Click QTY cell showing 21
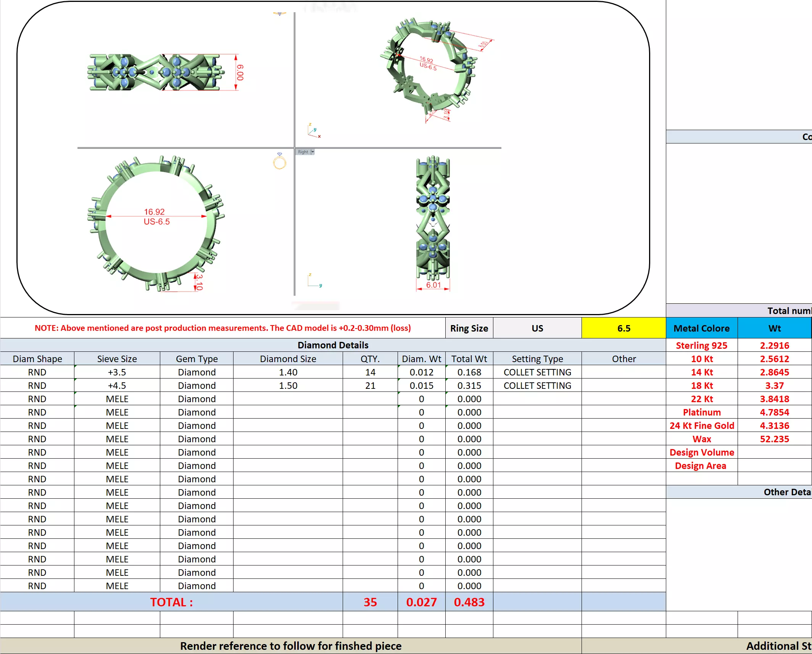812x654 pixels. coord(370,385)
